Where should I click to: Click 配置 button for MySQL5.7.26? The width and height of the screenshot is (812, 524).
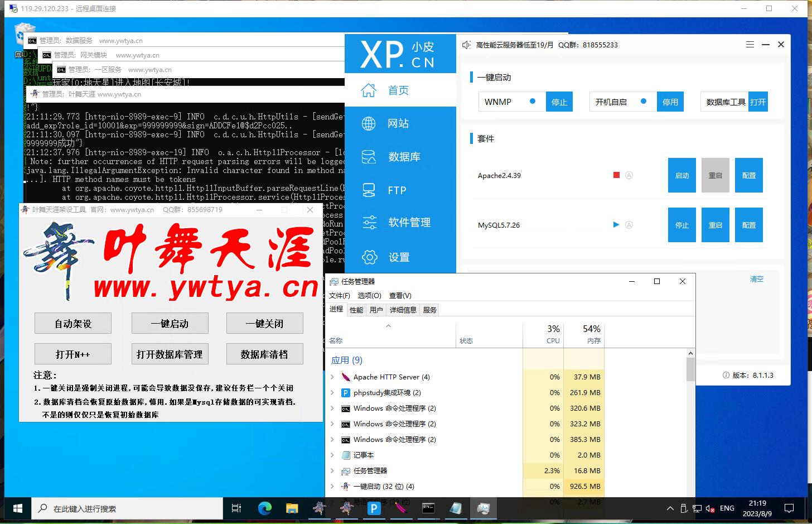[749, 225]
